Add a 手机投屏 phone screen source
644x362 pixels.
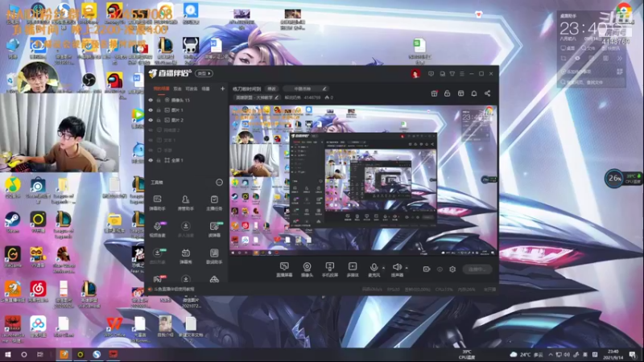tap(329, 269)
